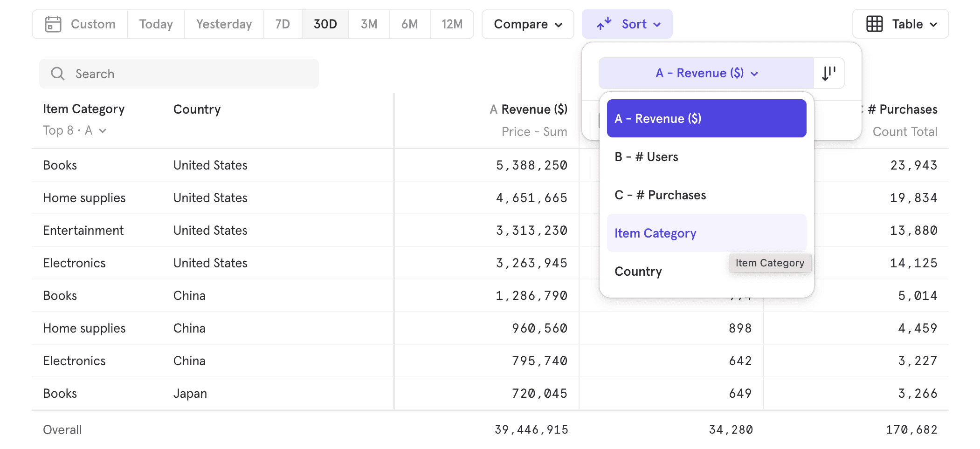This screenshot has width=980, height=449.
Task: Expand the A - Revenue ($) sort selector
Action: 706,73
